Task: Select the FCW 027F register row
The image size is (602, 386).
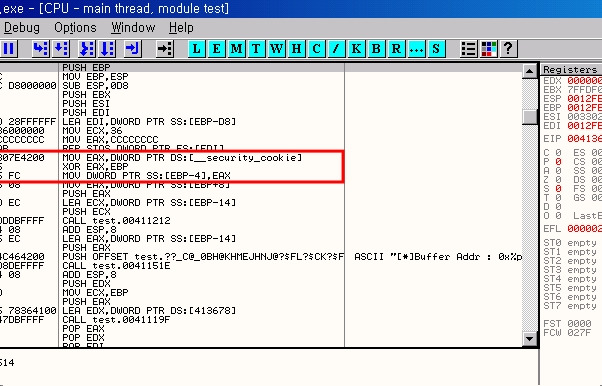Action: click(567, 332)
